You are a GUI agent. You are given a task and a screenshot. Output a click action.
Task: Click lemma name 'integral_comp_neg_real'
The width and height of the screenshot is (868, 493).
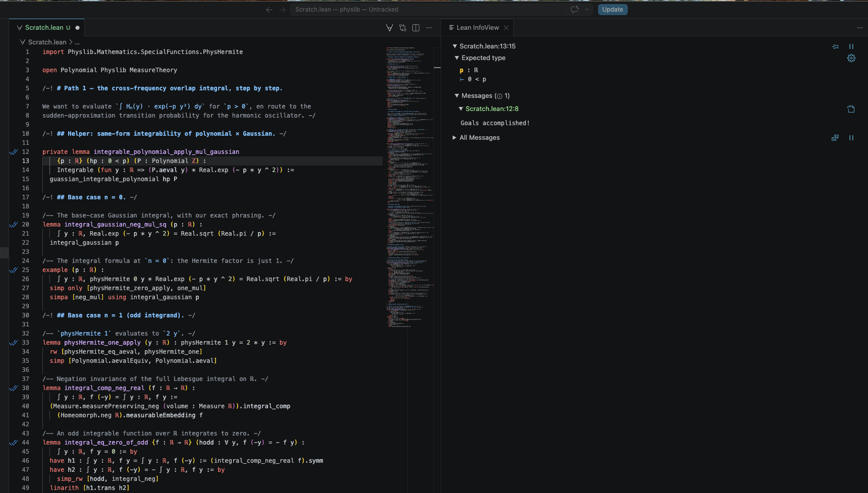104,388
